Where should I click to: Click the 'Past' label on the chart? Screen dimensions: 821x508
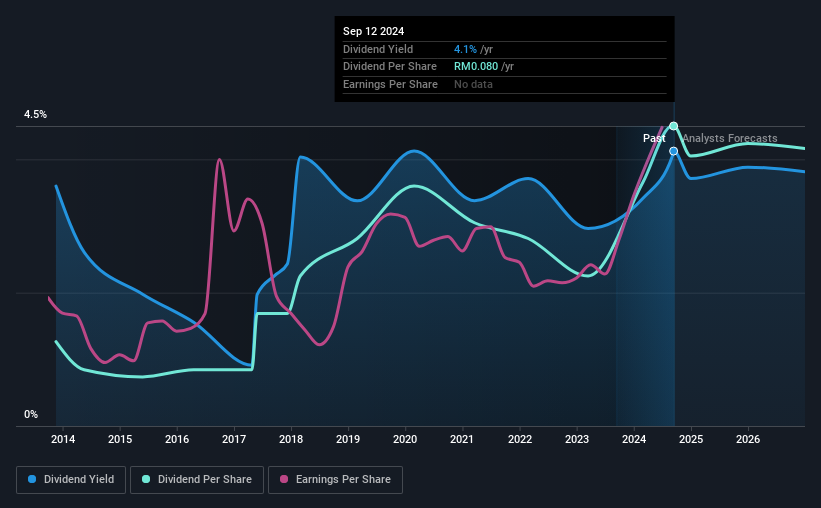[654, 138]
